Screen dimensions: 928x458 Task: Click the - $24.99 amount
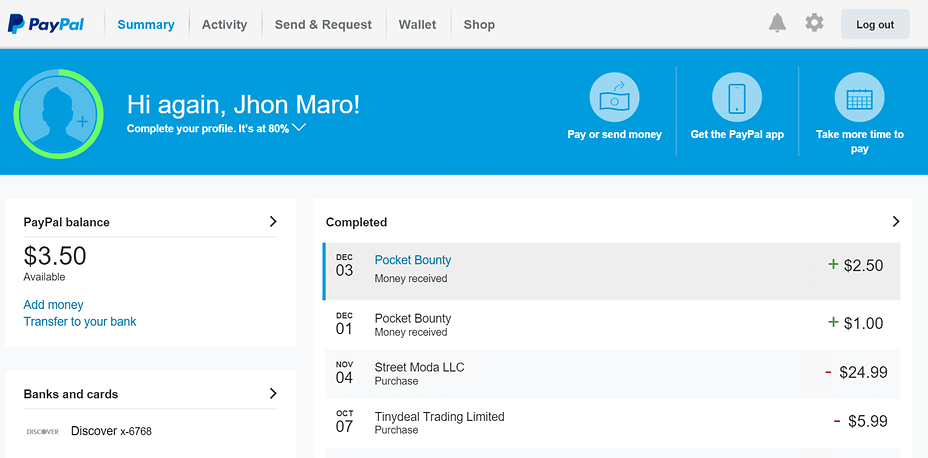(856, 372)
